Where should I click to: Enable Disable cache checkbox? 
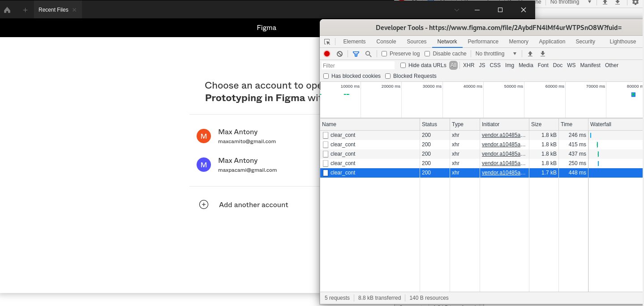[x=427, y=54]
